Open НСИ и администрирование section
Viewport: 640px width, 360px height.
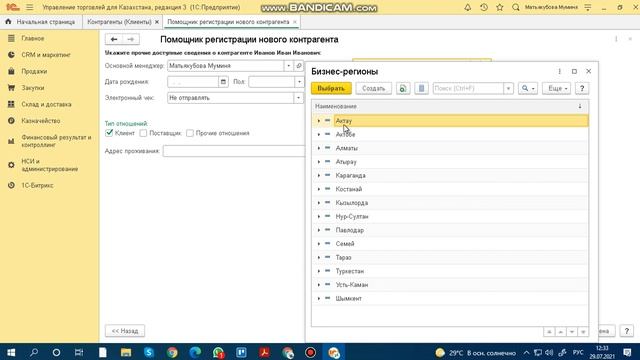point(49,165)
